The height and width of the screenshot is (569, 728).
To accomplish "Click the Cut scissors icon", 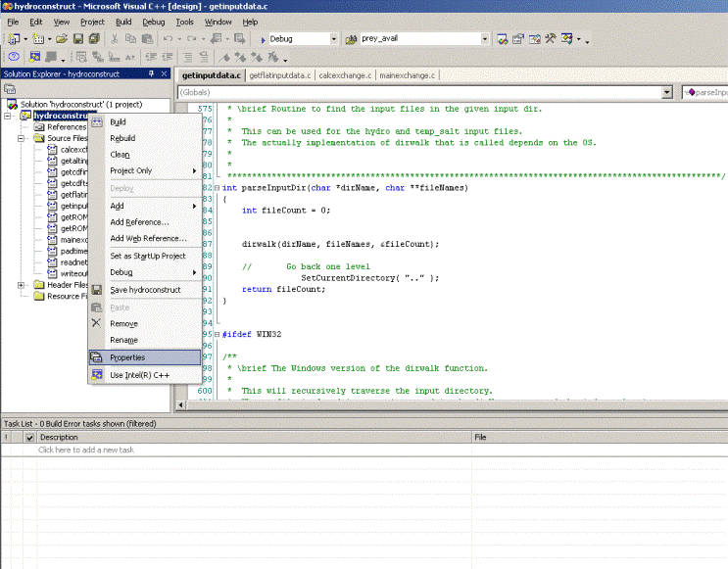I will pos(116,39).
